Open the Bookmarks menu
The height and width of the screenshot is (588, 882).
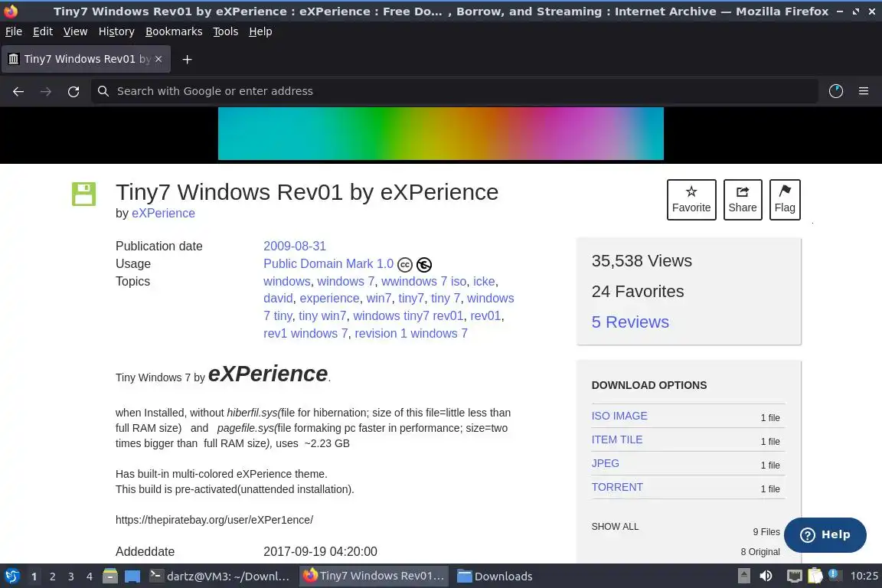point(174,31)
